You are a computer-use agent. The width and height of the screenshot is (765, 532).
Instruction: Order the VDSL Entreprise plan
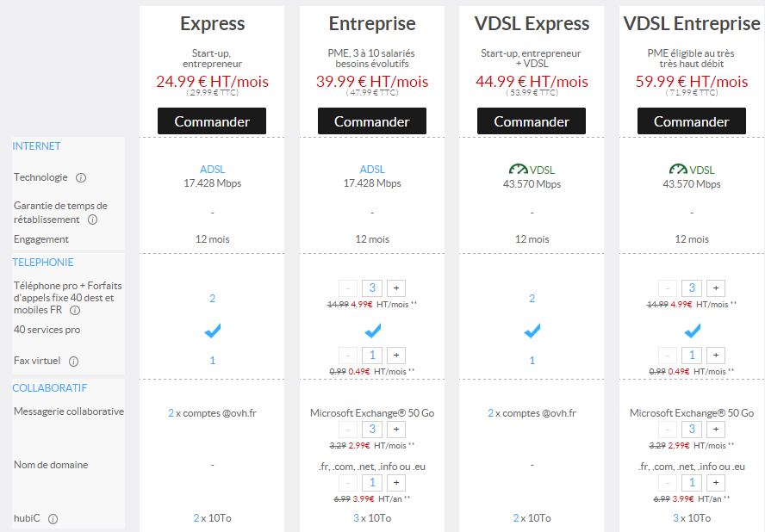(x=691, y=121)
